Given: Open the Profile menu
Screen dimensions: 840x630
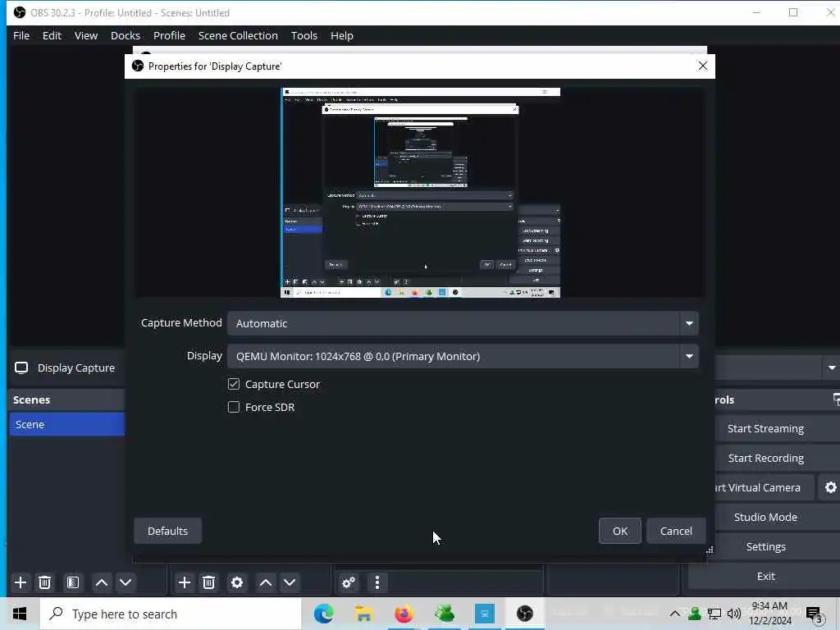Looking at the screenshot, I should click(169, 35).
